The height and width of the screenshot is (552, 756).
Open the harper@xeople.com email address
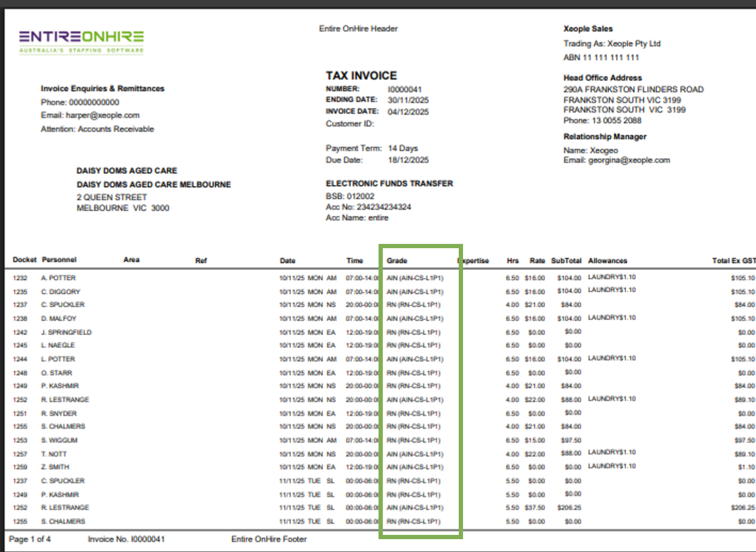[x=102, y=115]
